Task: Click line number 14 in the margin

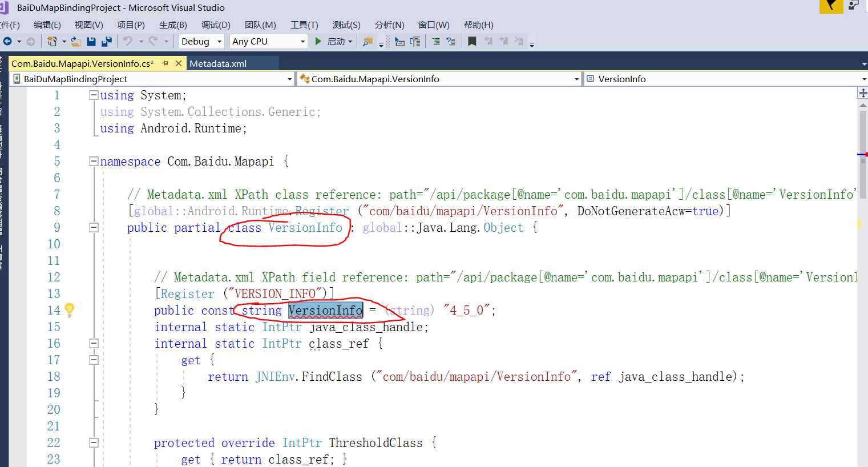Action: (54, 310)
